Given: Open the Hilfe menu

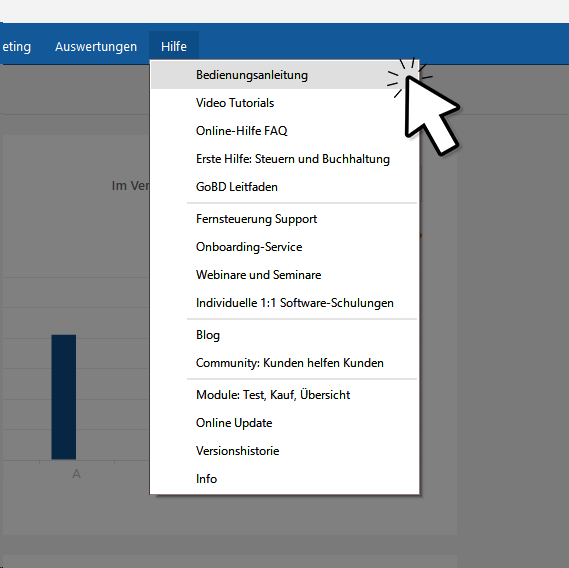Looking at the screenshot, I should 174,46.
